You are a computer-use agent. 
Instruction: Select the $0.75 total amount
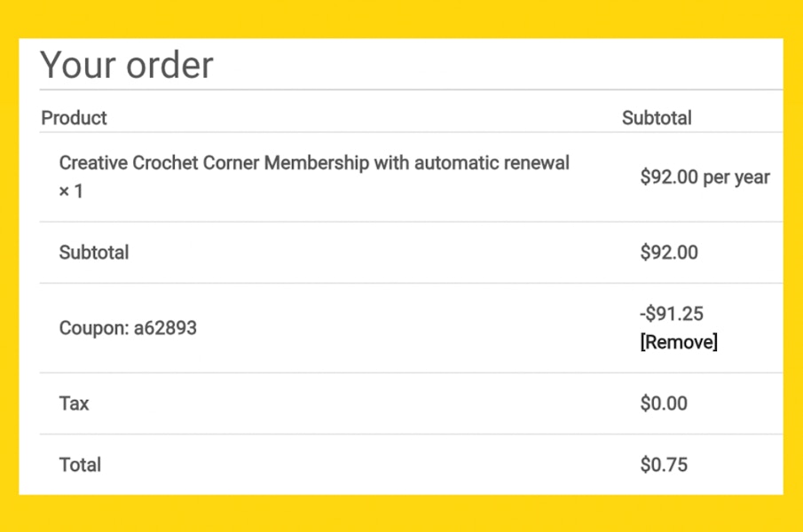pyautogui.click(x=664, y=465)
